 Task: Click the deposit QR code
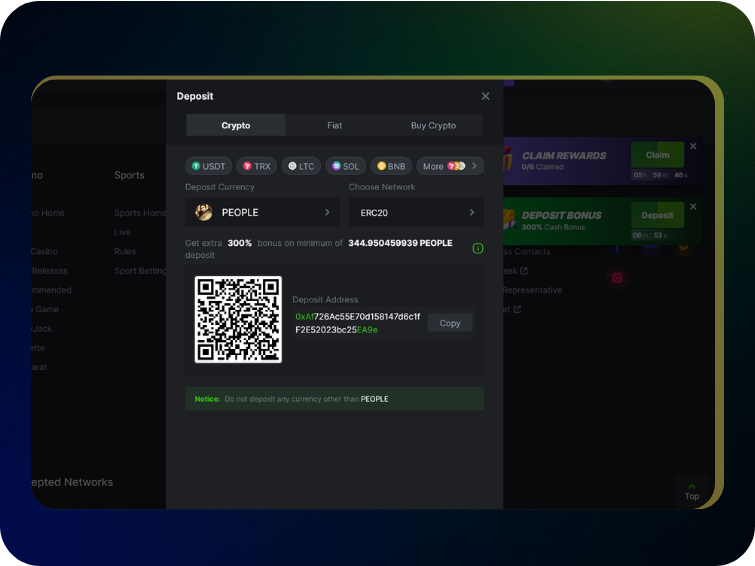tap(238, 319)
